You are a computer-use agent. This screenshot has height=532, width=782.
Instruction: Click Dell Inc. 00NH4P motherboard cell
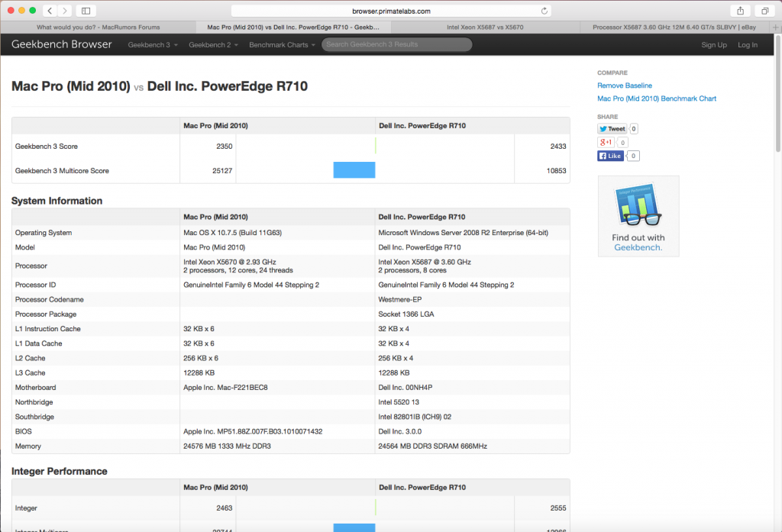coord(405,388)
